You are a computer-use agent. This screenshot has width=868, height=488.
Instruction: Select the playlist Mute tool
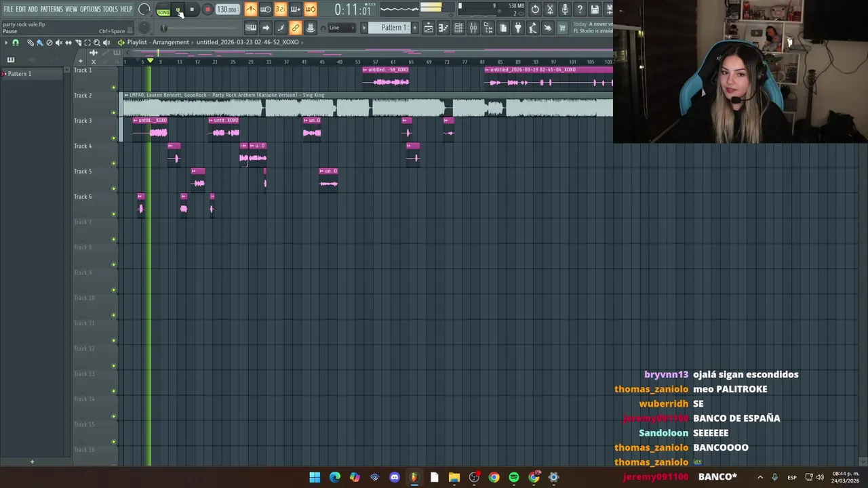(59, 42)
